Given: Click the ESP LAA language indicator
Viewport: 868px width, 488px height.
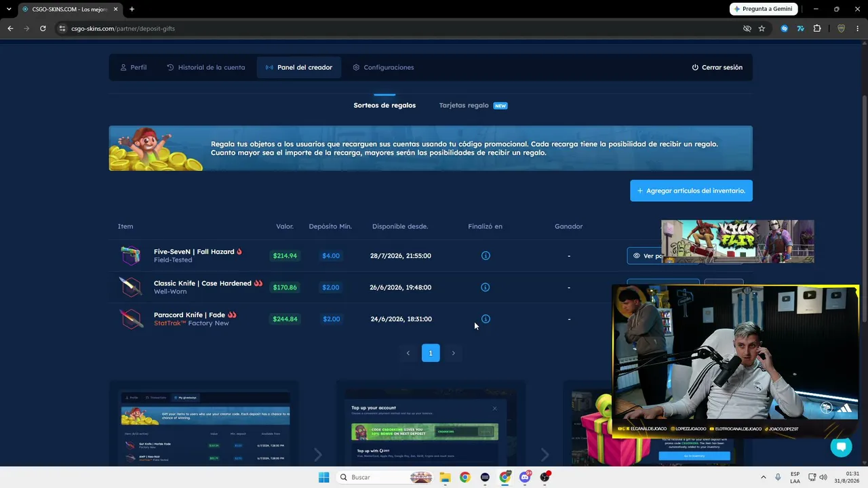Looking at the screenshot, I should [795, 477].
